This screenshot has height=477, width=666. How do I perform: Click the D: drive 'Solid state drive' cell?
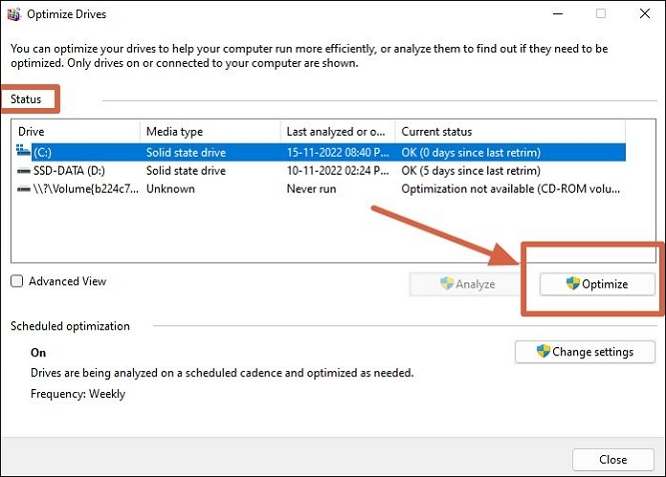(x=186, y=171)
